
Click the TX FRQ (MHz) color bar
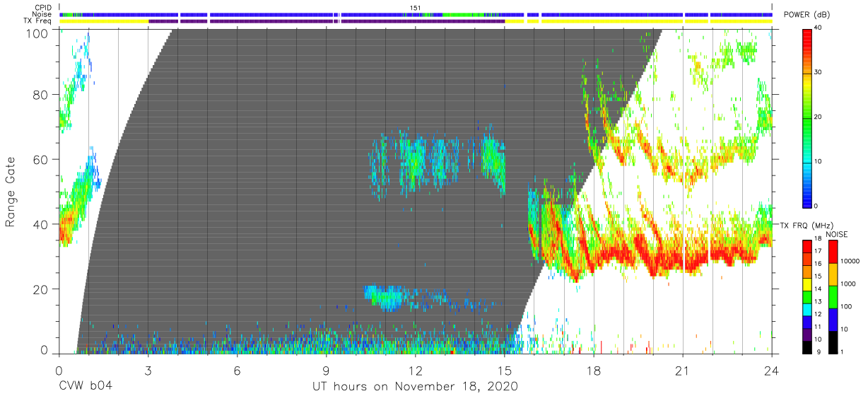coord(807,296)
